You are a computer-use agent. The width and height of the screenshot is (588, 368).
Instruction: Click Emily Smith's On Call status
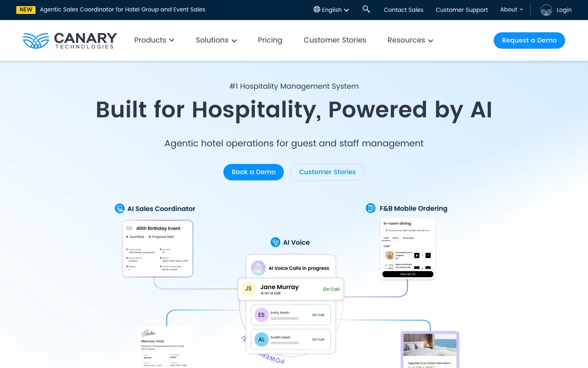pos(318,315)
